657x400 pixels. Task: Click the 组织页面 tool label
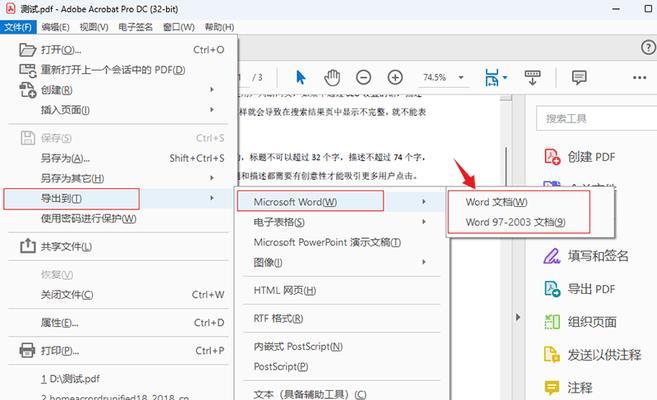(x=592, y=322)
